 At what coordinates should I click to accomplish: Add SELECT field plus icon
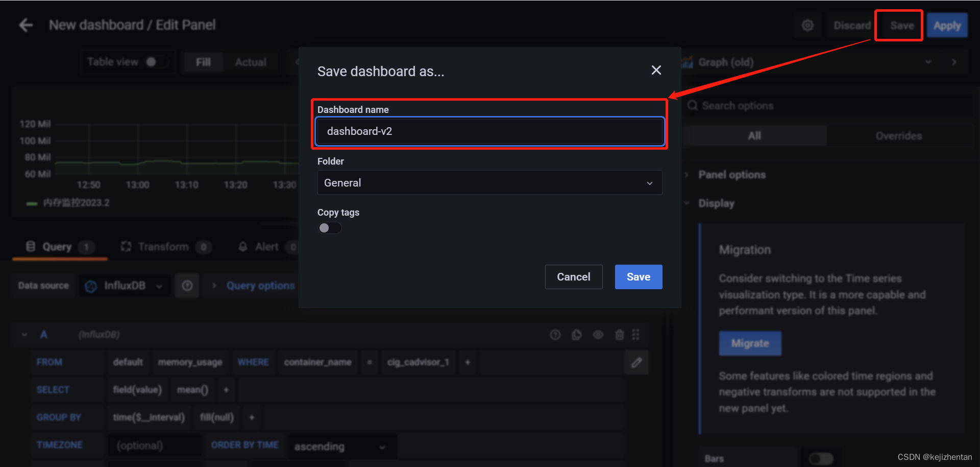226,390
